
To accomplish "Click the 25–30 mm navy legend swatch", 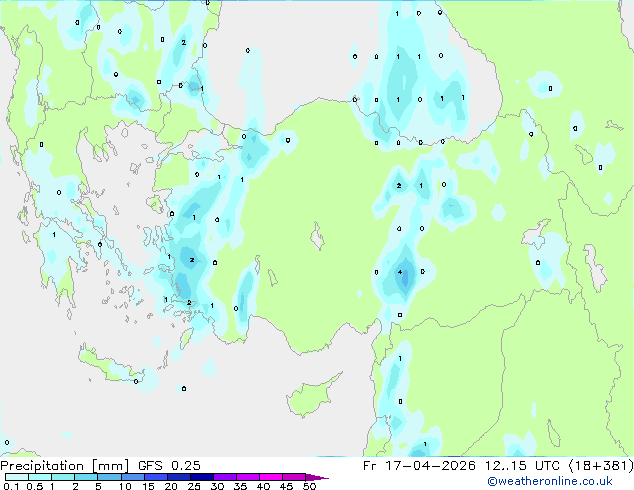I will click(202, 477).
